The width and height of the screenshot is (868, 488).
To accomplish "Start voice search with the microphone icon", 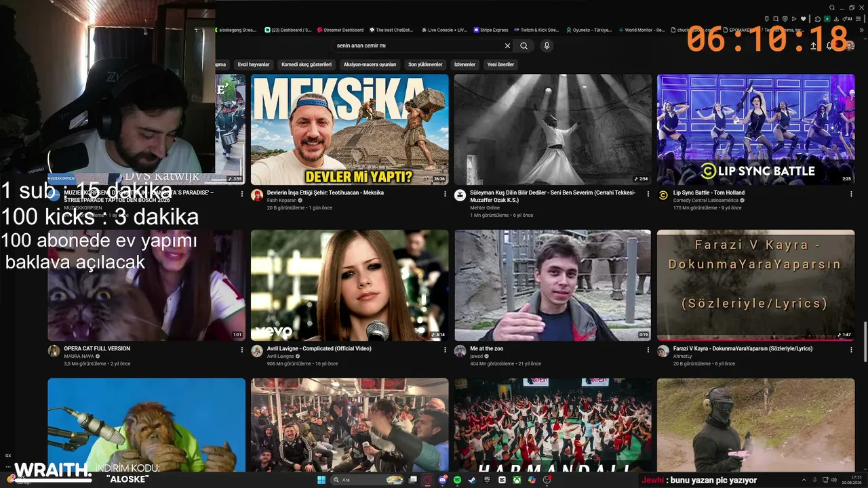I will point(547,46).
